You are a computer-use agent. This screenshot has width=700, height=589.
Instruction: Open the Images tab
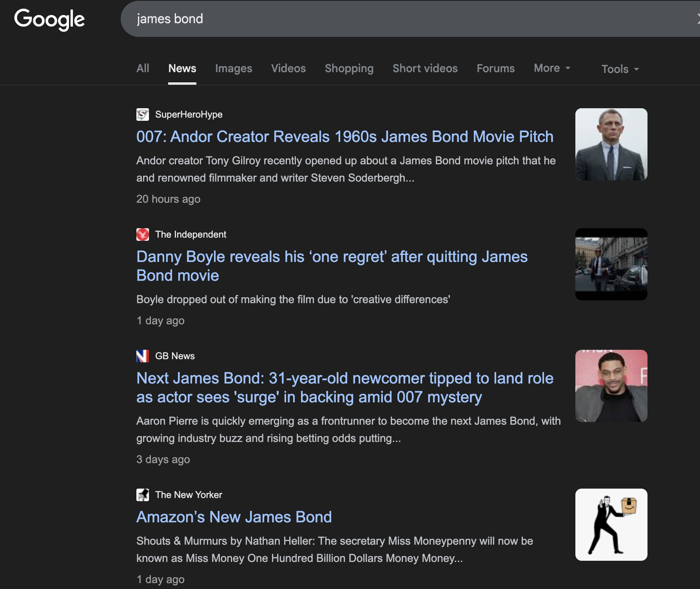pyautogui.click(x=234, y=68)
